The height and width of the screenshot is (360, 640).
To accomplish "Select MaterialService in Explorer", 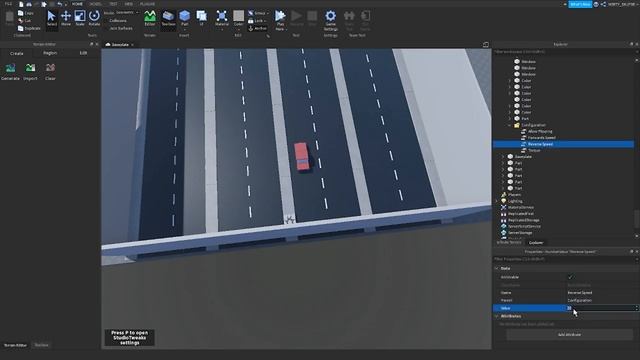I will (x=520, y=207).
